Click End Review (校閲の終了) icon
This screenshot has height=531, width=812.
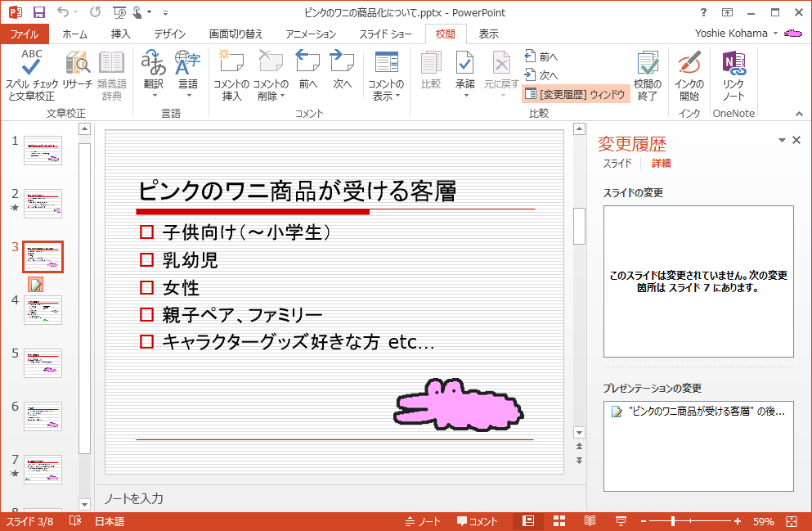648,64
